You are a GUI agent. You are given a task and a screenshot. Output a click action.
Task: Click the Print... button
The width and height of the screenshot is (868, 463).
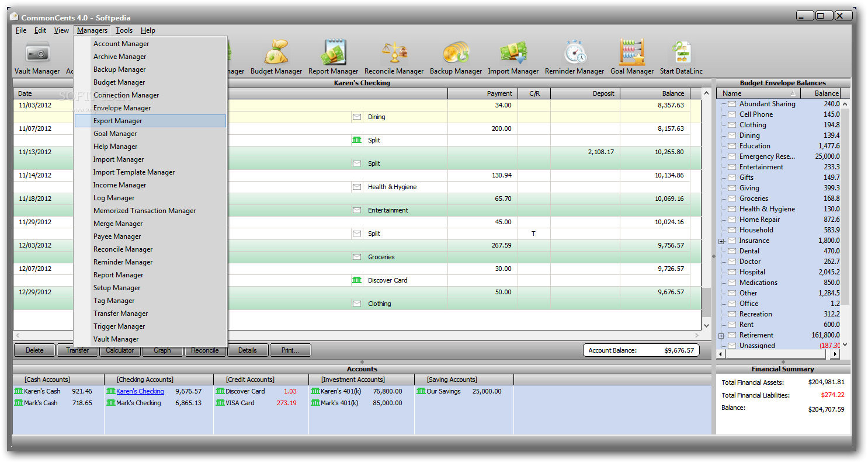coord(290,350)
